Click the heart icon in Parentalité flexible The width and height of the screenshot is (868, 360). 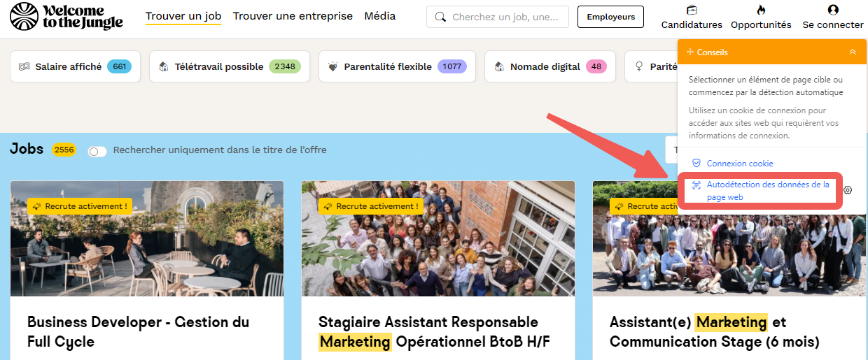(332, 66)
